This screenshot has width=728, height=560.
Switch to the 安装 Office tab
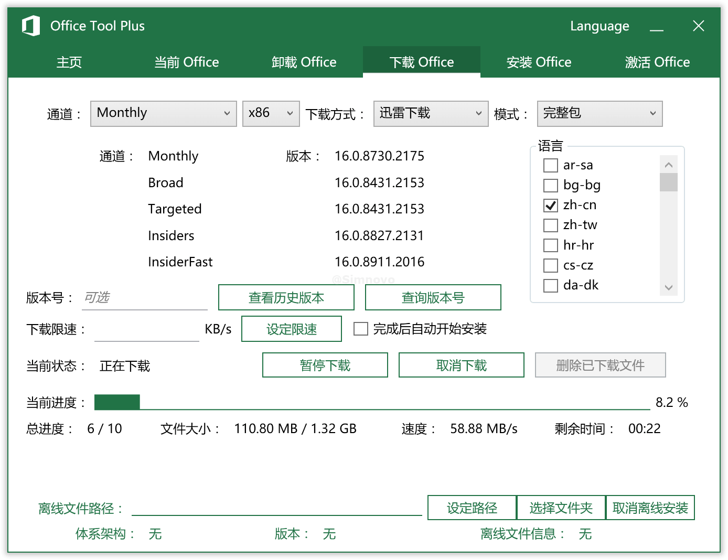pyautogui.click(x=539, y=62)
